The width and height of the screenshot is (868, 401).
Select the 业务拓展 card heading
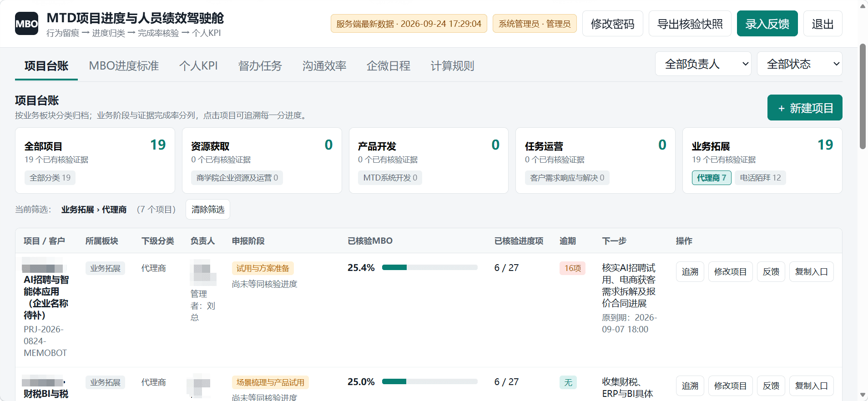coord(711,146)
